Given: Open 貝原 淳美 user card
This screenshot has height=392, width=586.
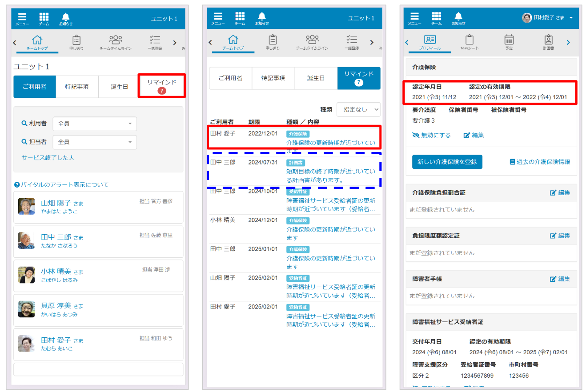Looking at the screenshot, I should click(x=98, y=310).
